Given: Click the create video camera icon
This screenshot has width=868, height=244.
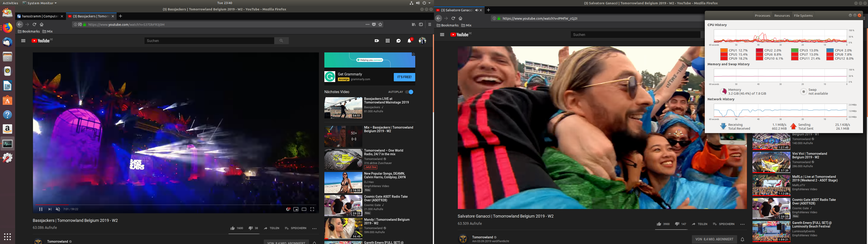Looking at the screenshot, I should click(x=377, y=41).
